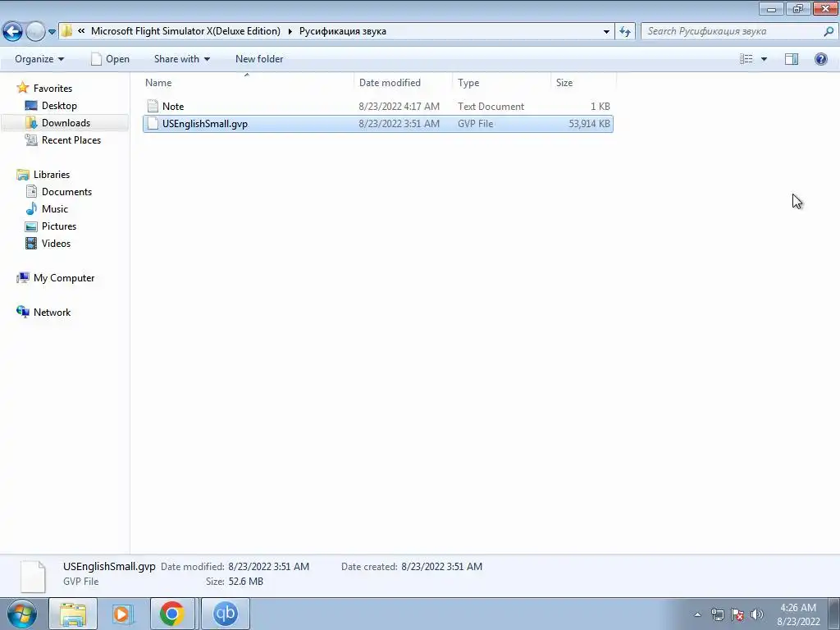Refresh the current folder view
The height and width of the screenshot is (630, 840).
pyautogui.click(x=624, y=32)
